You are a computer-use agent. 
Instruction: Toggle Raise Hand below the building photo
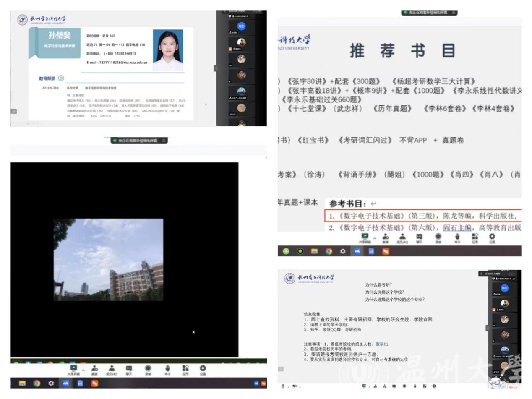click(x=167, y=370)
